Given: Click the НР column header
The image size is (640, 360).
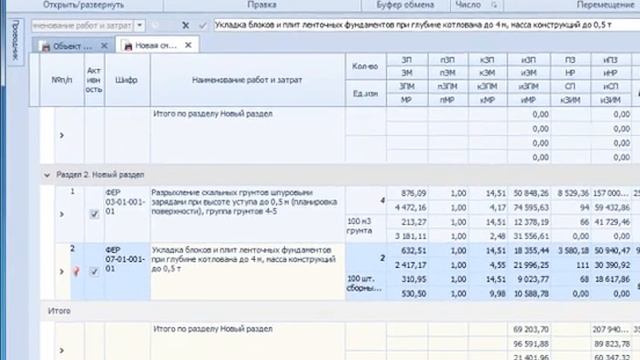Looking at the screenshot, I should pos(570,73).
